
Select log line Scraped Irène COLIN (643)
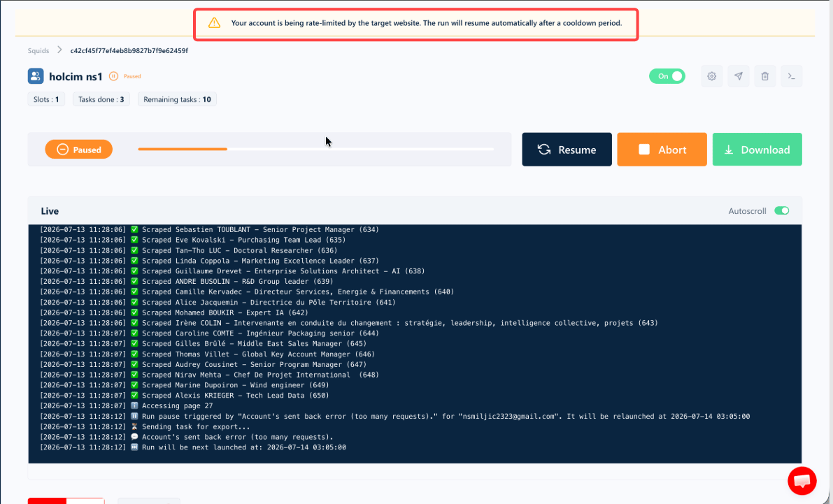click(349, 323)
